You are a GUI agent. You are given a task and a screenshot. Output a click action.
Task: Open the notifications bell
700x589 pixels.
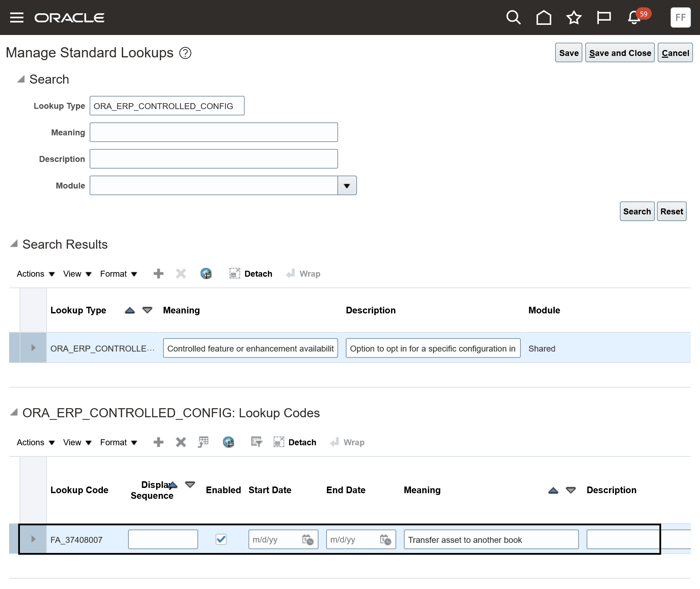click(x=634, y=17)
